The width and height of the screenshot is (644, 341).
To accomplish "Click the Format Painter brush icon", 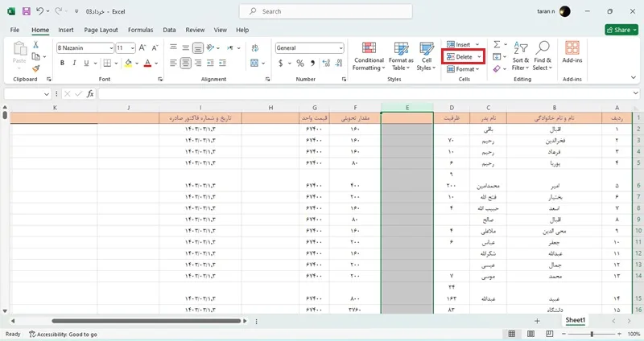I will 35,68.
